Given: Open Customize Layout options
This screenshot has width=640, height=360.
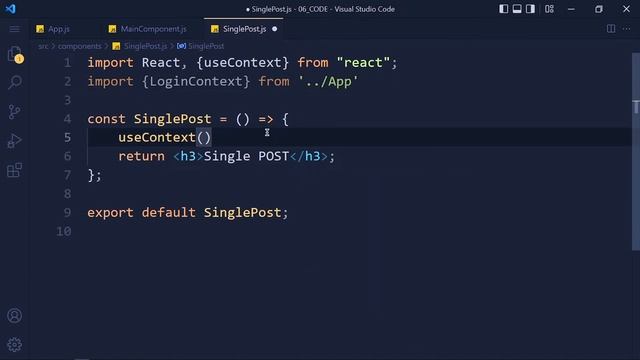Looking at the screenshot, I should click(549, 9).
